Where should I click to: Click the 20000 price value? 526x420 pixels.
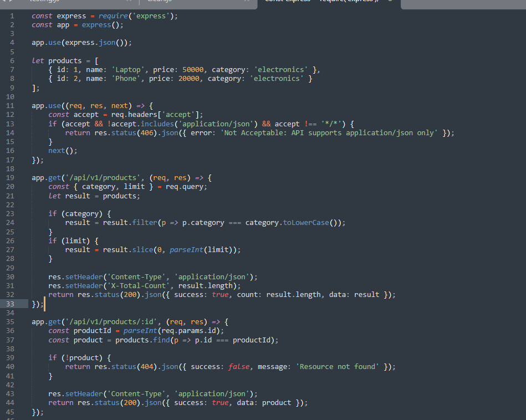click(x=189, y=79)
